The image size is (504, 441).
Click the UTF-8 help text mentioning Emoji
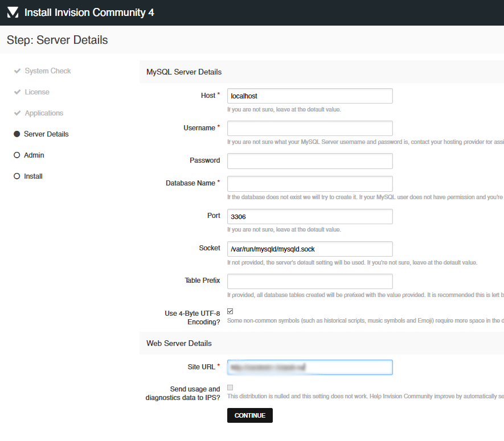click(366, 320)
